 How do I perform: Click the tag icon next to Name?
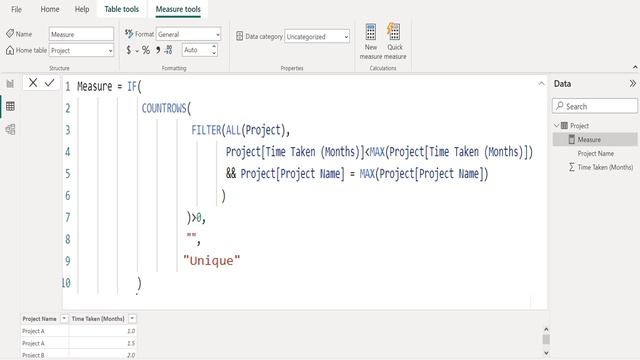pyautogui.click(x=10, y=33)
